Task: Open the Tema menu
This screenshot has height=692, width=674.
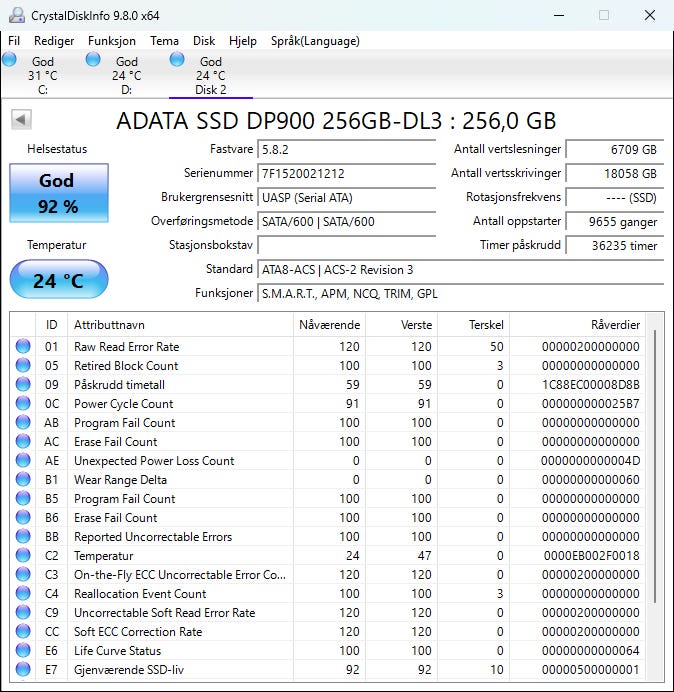Action: click(164, 41)
